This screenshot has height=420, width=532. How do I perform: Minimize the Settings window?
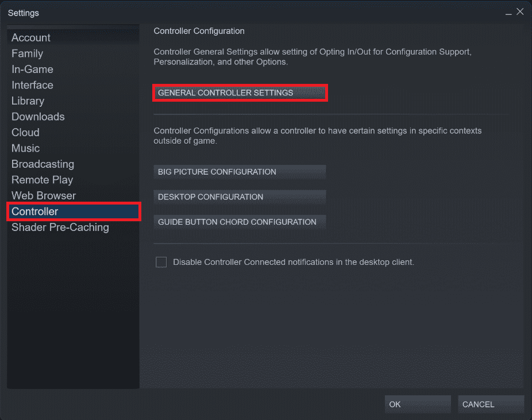tap(509, 11)
